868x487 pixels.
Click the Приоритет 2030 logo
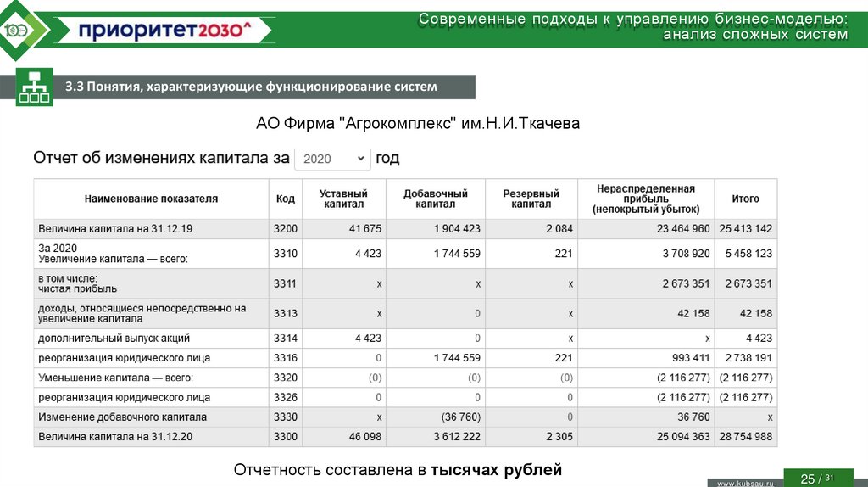[164, 30]
